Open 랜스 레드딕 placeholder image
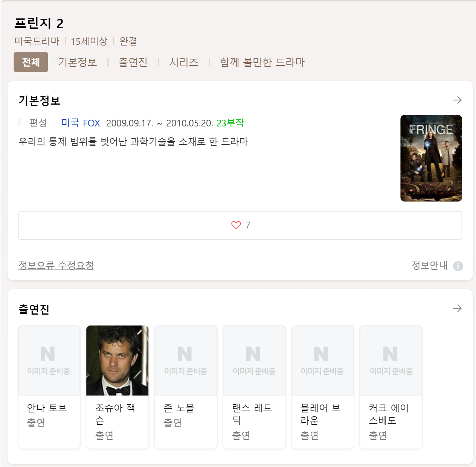The image size is (476, 467). 255,361
